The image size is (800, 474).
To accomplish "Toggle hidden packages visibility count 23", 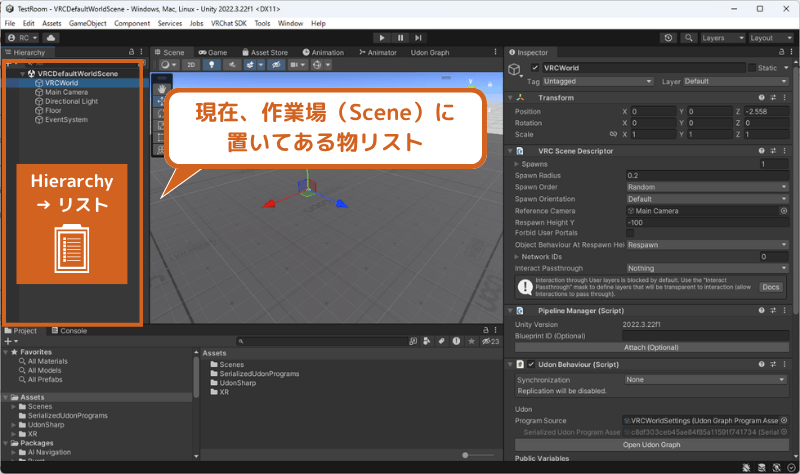I will [x=491, y=341].
